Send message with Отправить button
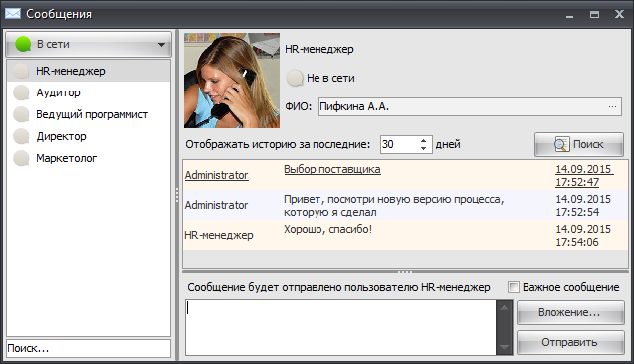 tap(570, 342)
